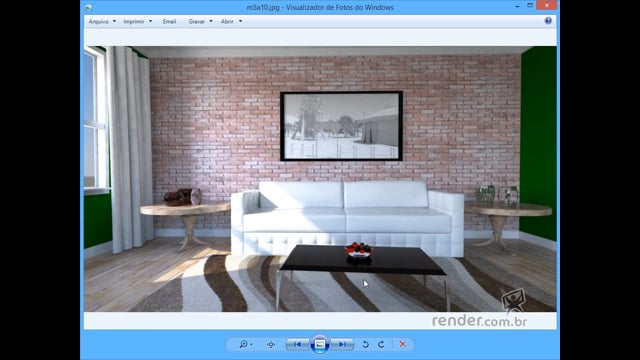Expand the Imprimir dropdown arrow
Viewport: 640px width, 360px height.
pyautogui.click(x=151, y=21)
